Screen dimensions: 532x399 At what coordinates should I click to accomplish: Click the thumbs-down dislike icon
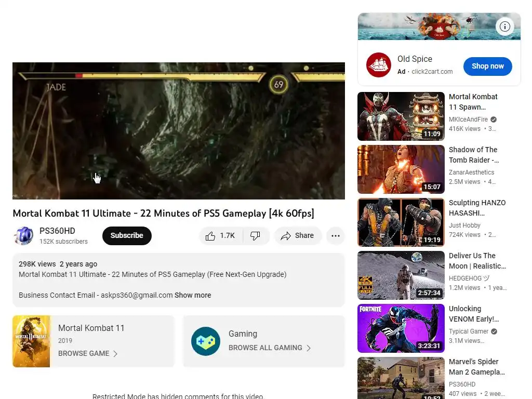[255, 236]
